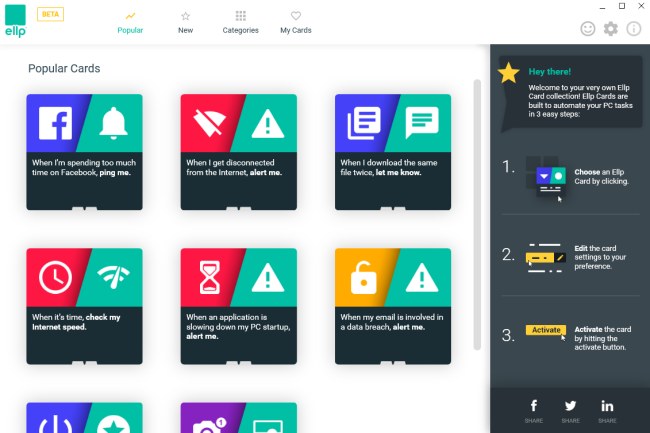This screenshot has width=650, height=433.
Task: Click warning triangle on disconnected card
Action: tap(268, 123)
